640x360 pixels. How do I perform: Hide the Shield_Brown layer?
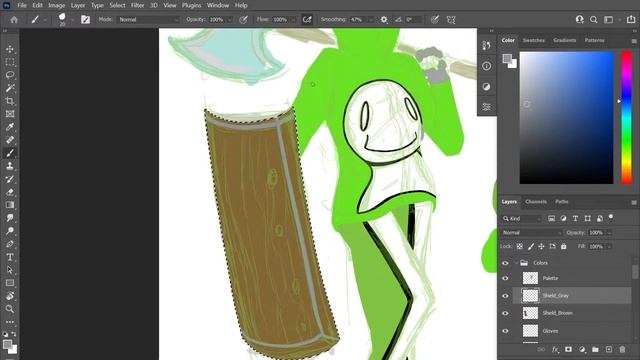point(505,313)
